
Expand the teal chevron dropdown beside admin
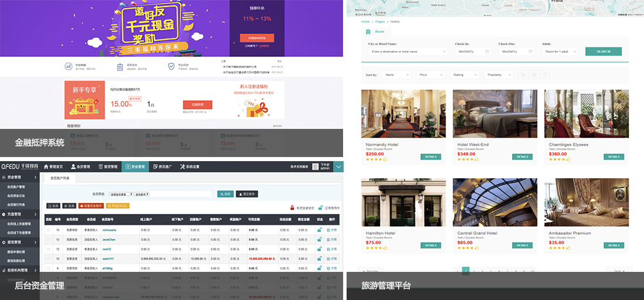tap(338, 166)
